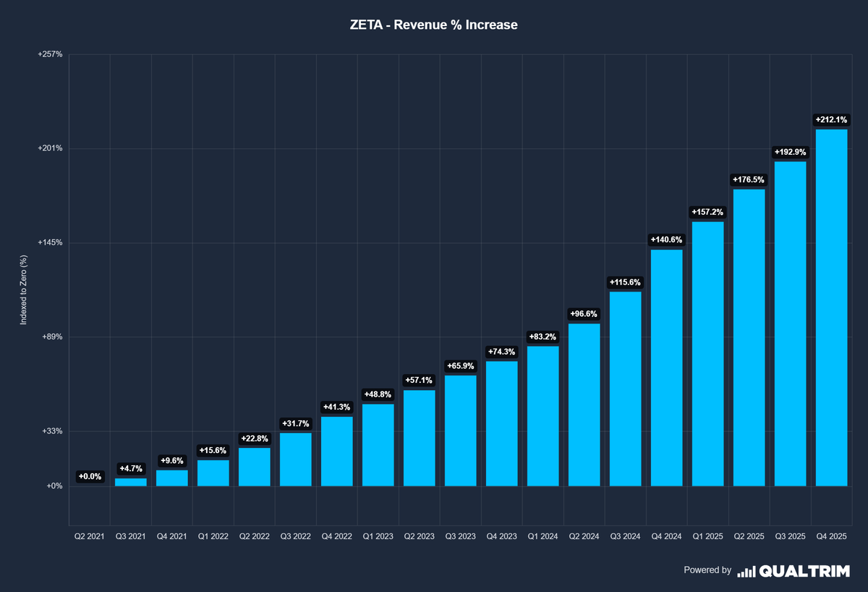
Task: Click the +145% y-axis tick label
Action: click(51, 242)
